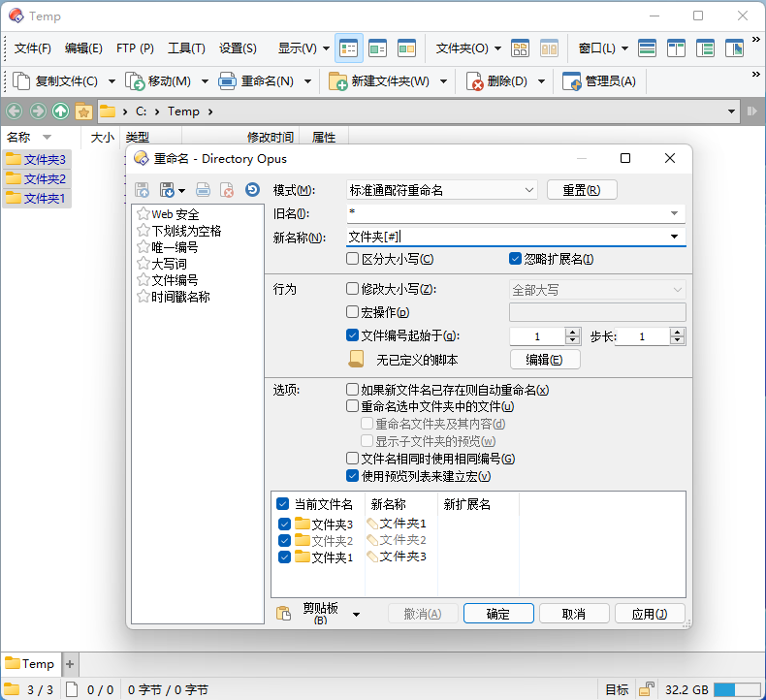Screen dimensions: 766x700
Task: Switch to the Thumbnails view icon
Action: (406, 48)
